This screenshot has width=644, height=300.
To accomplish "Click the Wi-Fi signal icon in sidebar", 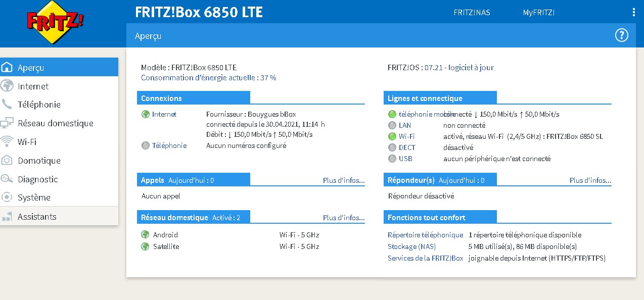I will 7,141.
